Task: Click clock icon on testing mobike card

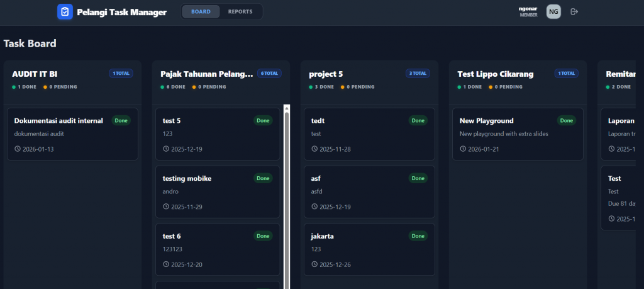Action: 166,207
